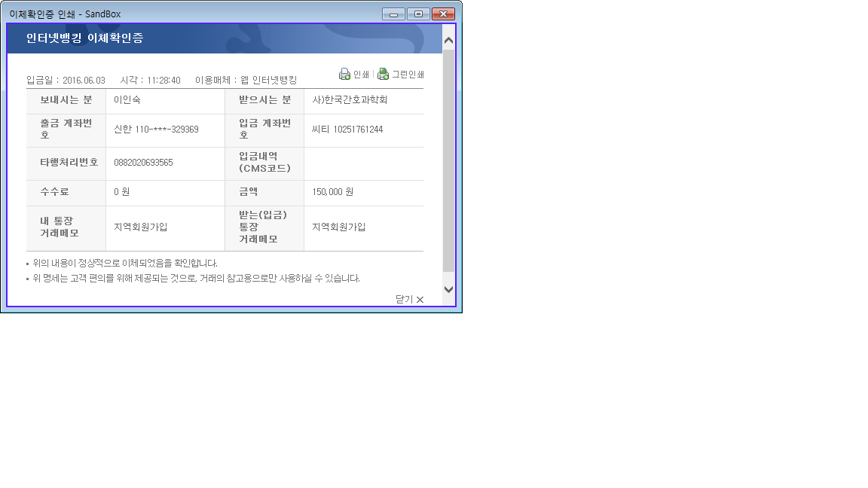Select 지역회원가입 in 받는(입금) 통장 거래메모 cell

click(339, 227)
